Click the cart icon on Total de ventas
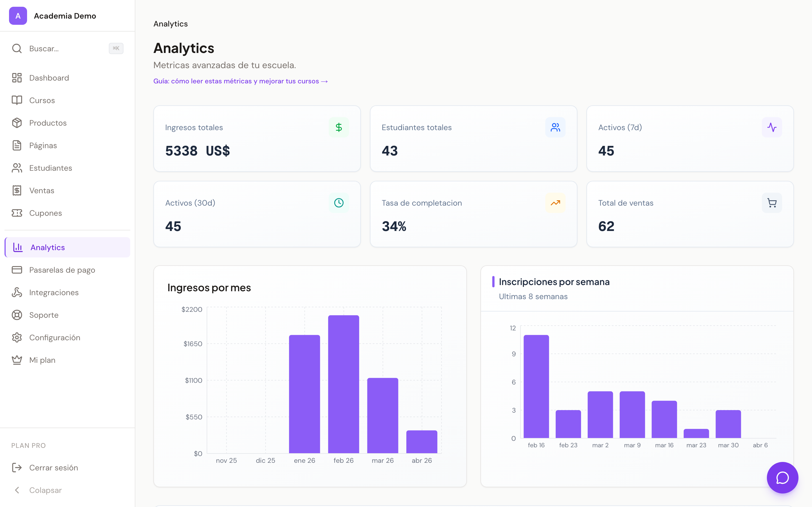The width and height of the screenshot is (812, 507). [x=772, y=203]
